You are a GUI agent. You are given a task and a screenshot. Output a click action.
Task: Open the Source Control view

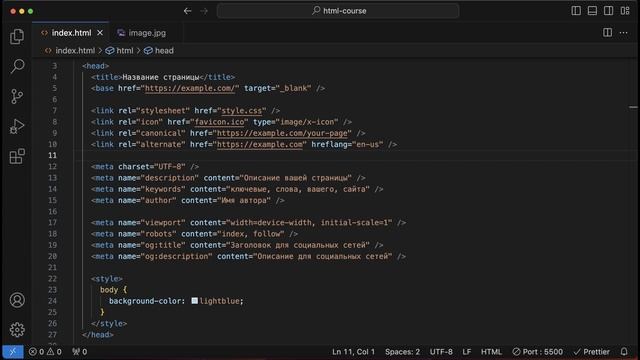pyautogui.click(x=17, y=96)
